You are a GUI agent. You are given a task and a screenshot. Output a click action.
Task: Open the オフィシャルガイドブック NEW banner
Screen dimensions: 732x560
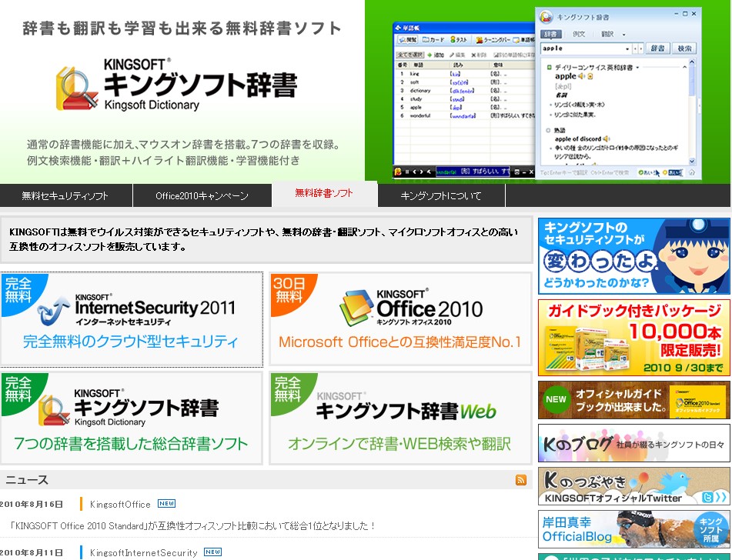point(633,400)
